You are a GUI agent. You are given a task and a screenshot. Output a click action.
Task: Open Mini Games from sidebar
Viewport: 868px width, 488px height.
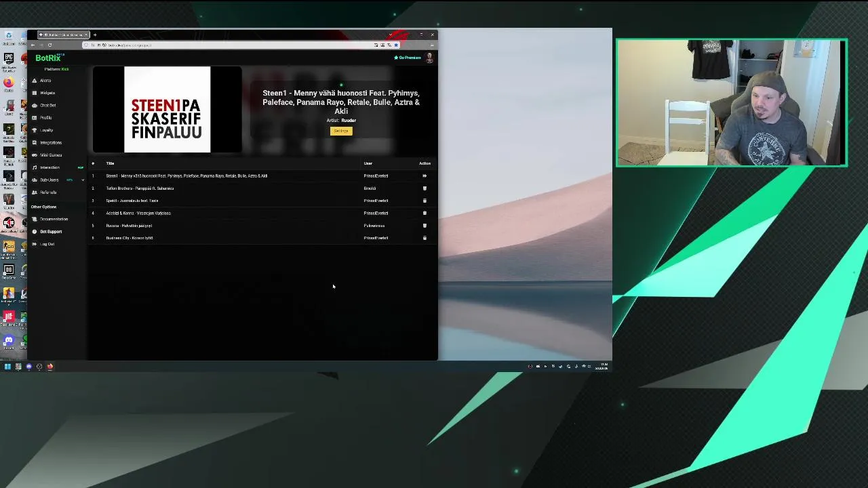[x=51, y=155]
